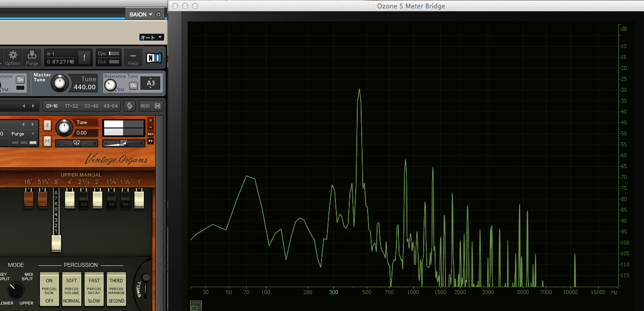The image size is (644, 311).
Task: Click the rack minimize icon beside AUX
Action: pyautogui.click(x=157, y=106)
